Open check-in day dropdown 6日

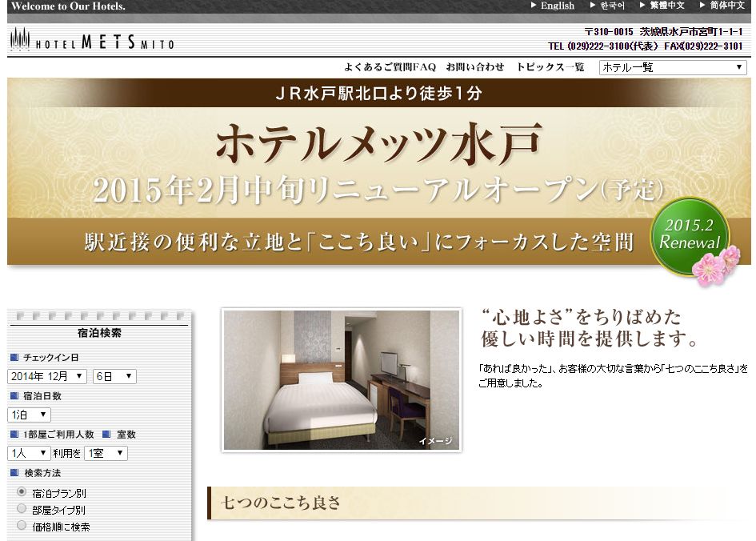(114, 376)
